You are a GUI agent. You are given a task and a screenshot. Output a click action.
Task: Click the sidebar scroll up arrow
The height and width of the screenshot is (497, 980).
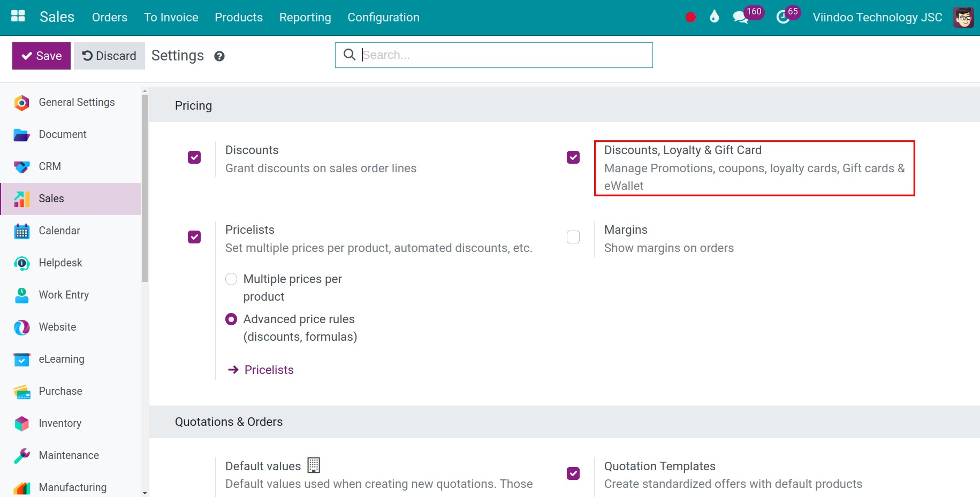[145, 91]
